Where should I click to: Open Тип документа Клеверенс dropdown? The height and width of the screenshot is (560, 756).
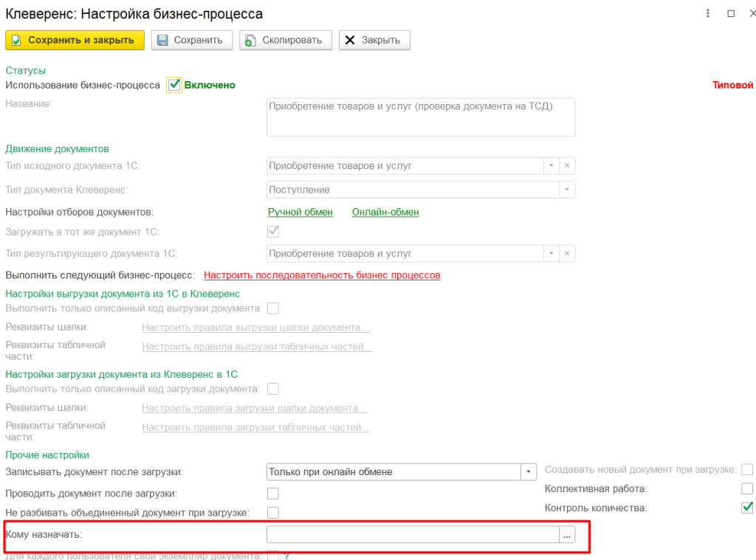click(567, 190)
